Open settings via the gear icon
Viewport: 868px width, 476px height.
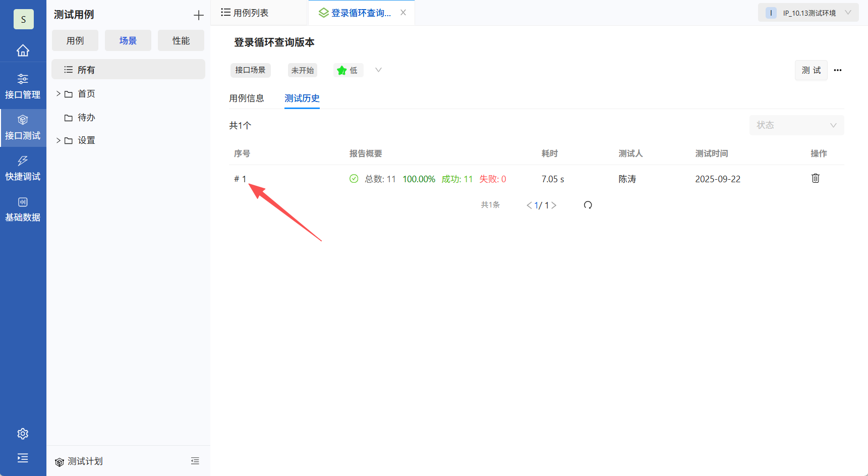coord(23,433)
